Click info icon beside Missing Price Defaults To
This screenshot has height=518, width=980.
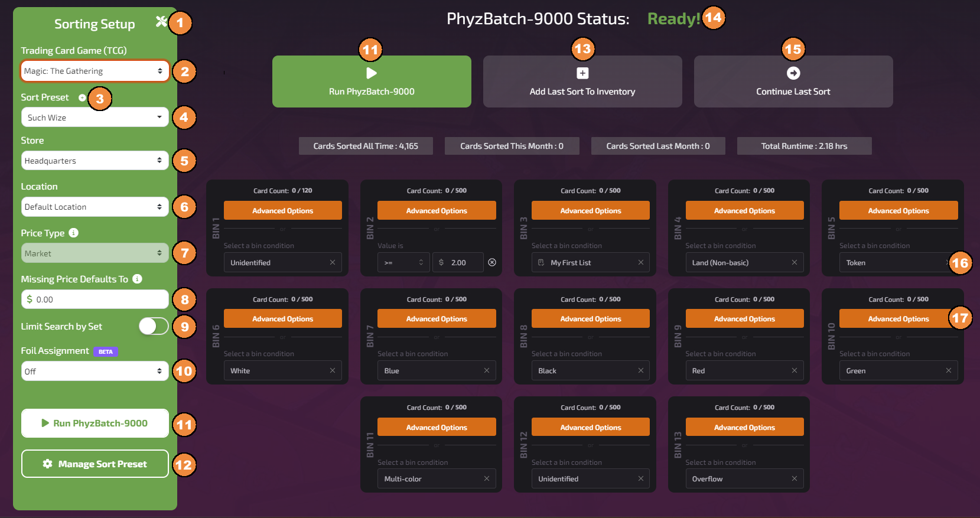click(x=137, y=279)
